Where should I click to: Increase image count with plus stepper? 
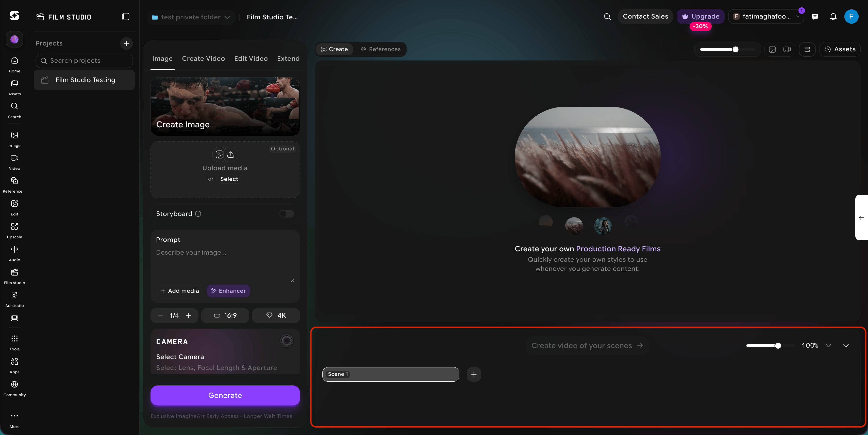point(188,316)
